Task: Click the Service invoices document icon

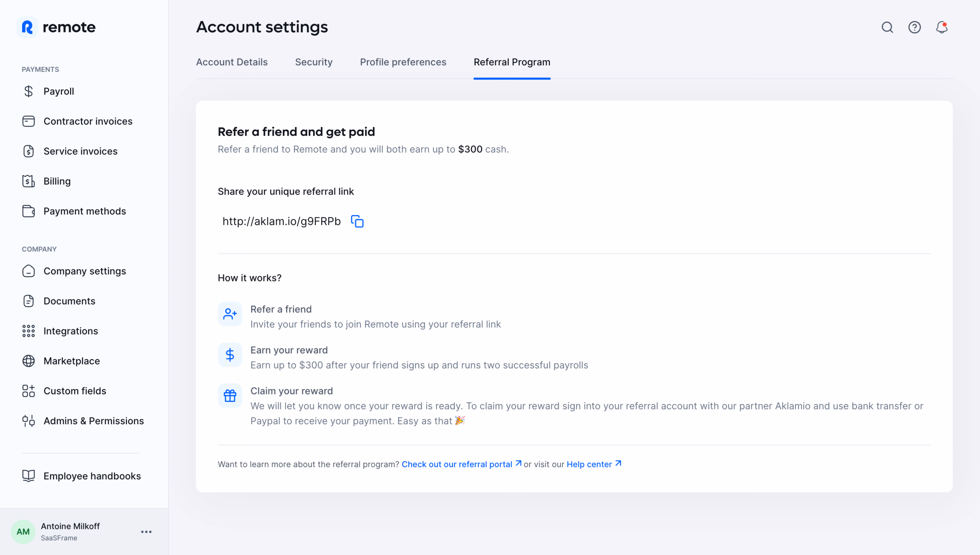Action: pos(28,151)
